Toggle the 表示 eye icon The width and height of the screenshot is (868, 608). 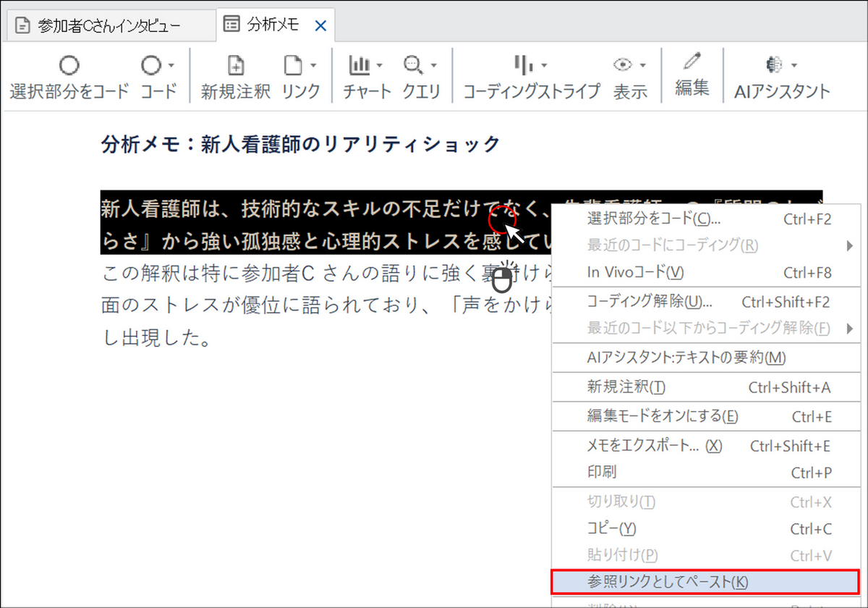622,66
